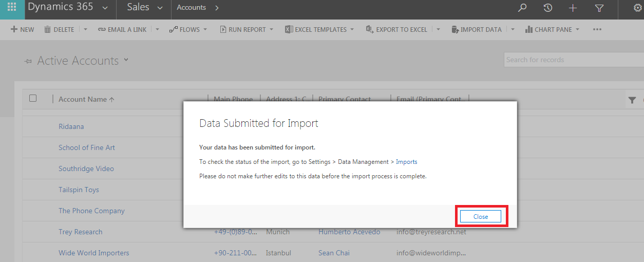Open the FLOWS toolbar menu
The image size is (644, 262).
coord(188,29)
